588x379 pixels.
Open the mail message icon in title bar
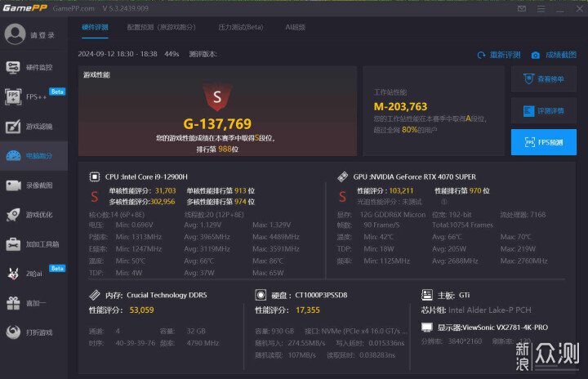(x=522, y=8)
